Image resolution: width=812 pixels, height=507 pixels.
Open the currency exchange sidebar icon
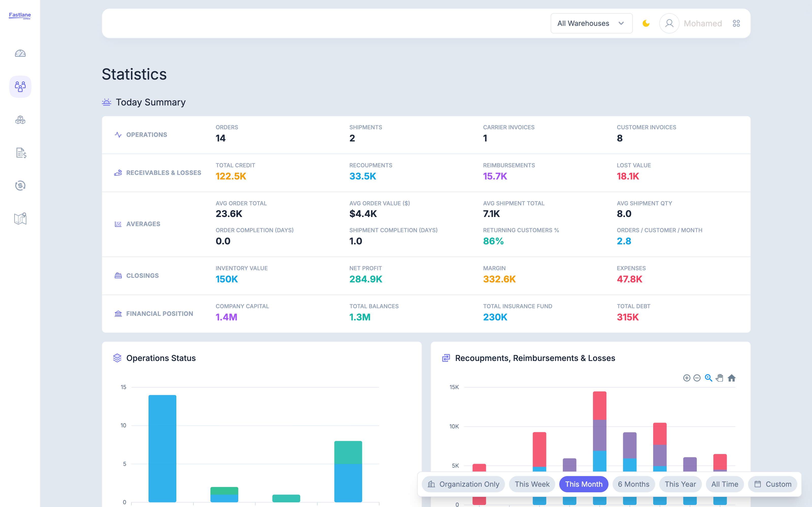(x=20, y=185)
